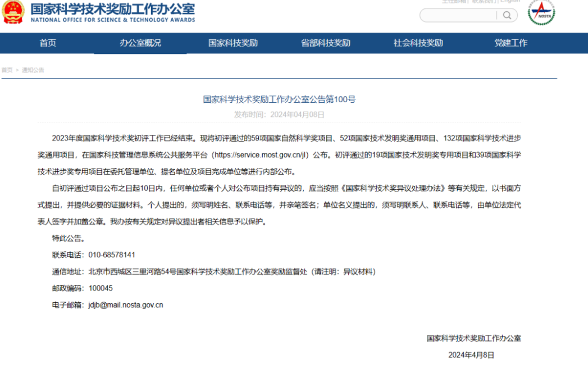
Task: Open the 国家科技奖励 navigation item
Action: point(233,43)
